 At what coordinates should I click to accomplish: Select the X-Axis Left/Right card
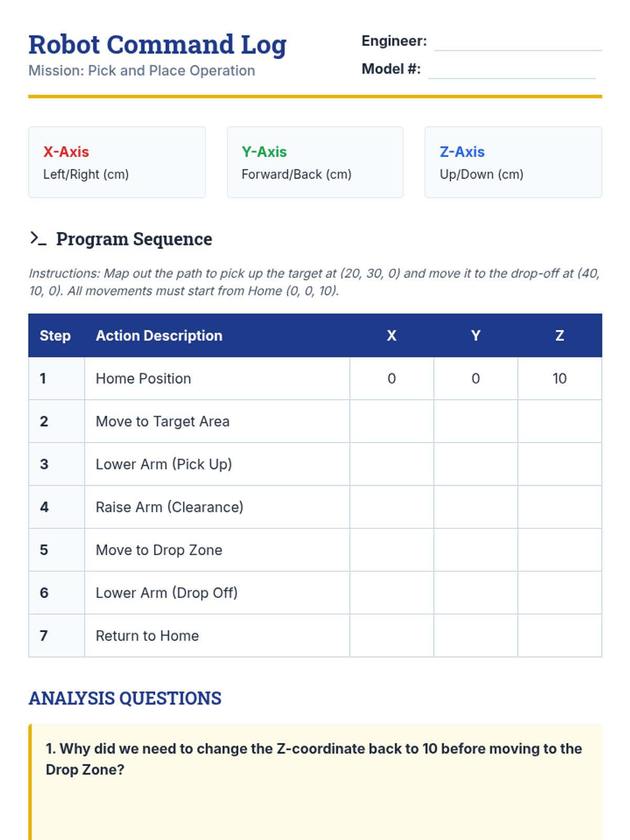tap(117, 162)
